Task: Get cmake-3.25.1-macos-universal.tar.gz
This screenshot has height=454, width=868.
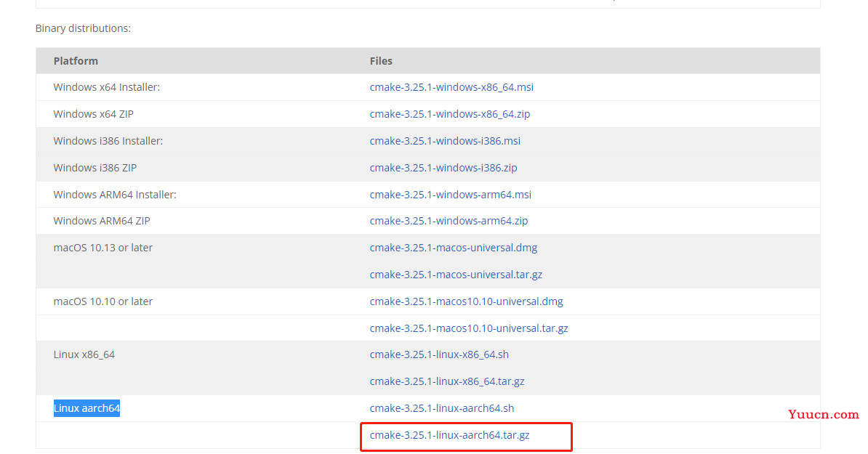Action: (x=456, y=275)
